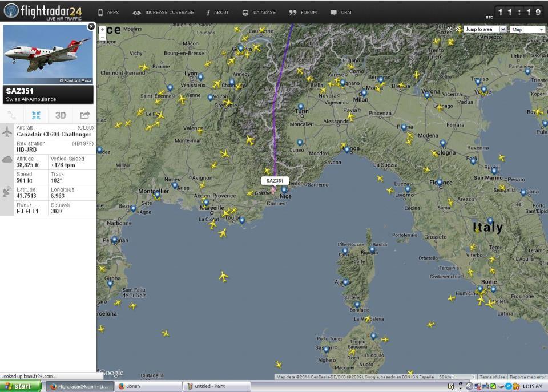This screenshot has height=392, width=548.
Task: Click the cloud altitude icon
Action: click(x=7, y=160)
